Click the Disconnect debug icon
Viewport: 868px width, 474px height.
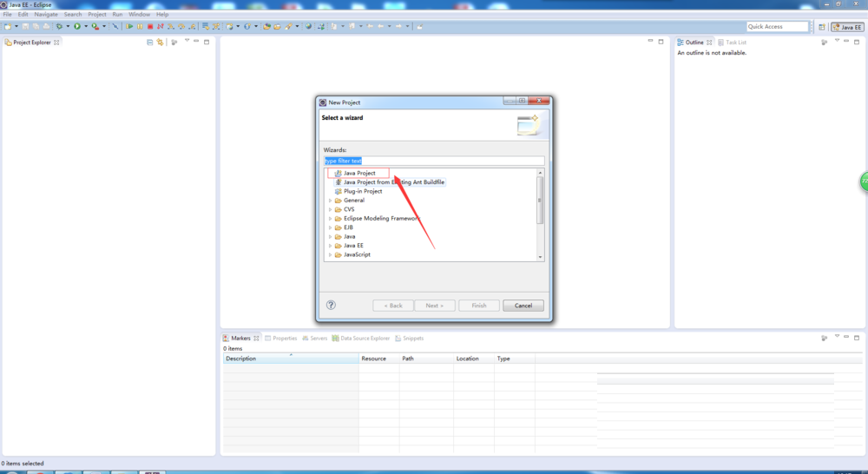coord(161,27)
